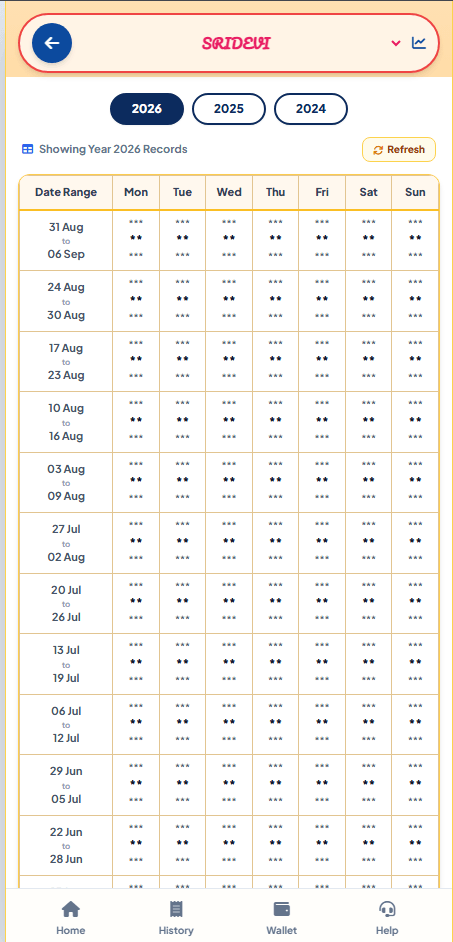
Task: Open the SRIDEVI market dropdown chevron
Action: click(x=395, y=43)
